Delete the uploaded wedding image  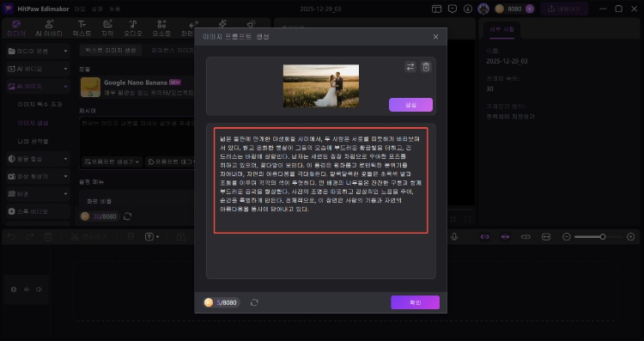[x=426, y=67]
